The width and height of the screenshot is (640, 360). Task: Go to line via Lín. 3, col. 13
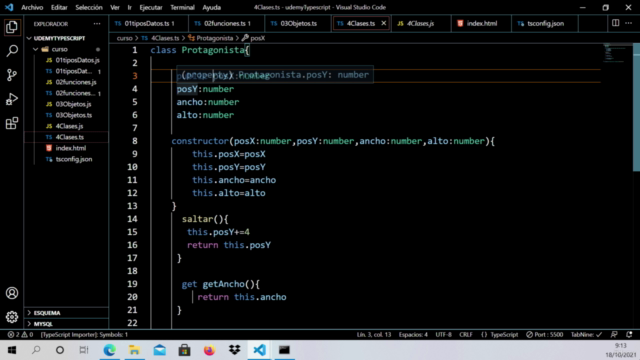click(374, 334)
